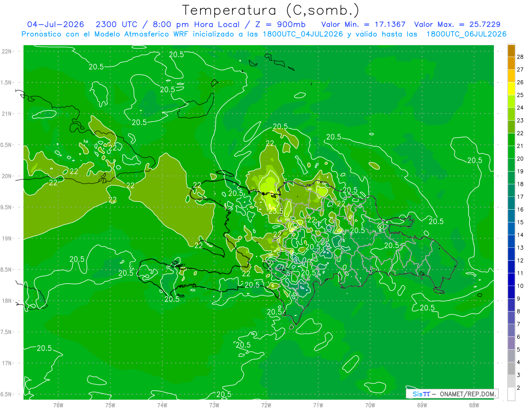
Task: Click the "68W" longitude axis label
Action: (474, 405)
